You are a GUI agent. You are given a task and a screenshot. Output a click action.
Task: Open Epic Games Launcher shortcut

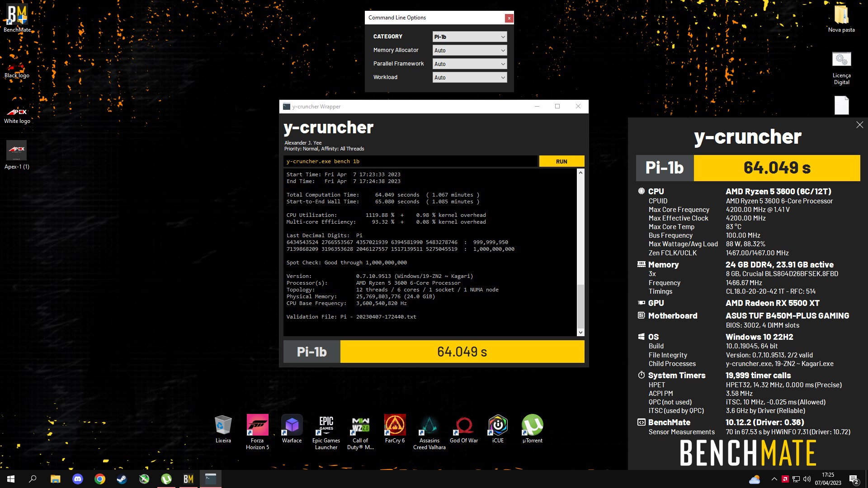(326, 432)
